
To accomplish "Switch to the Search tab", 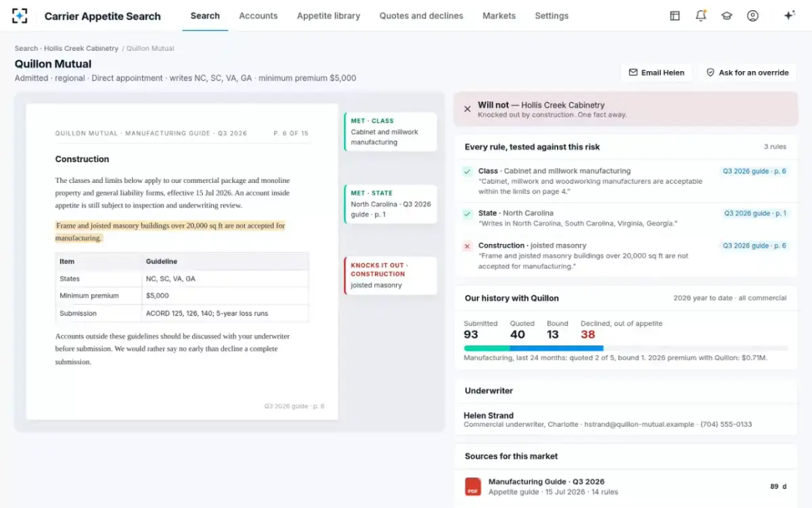I will tap(205, 16).
